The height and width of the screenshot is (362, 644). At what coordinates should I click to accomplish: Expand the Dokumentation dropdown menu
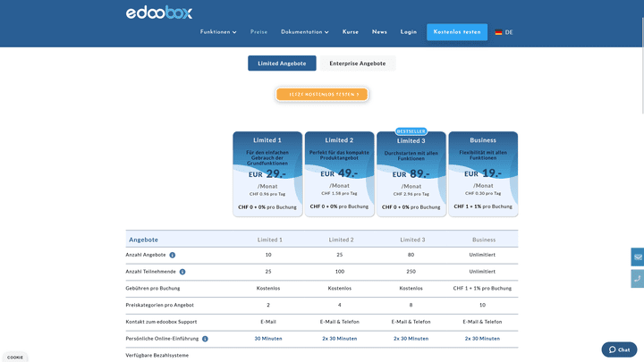pos(304,32)
